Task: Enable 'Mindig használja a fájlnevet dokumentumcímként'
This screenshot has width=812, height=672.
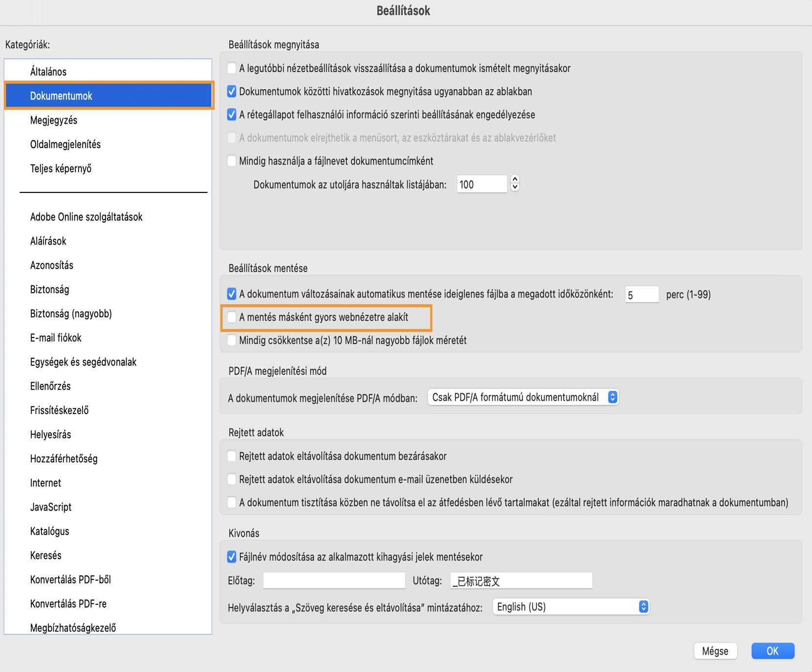Action: tap(232, 161)
